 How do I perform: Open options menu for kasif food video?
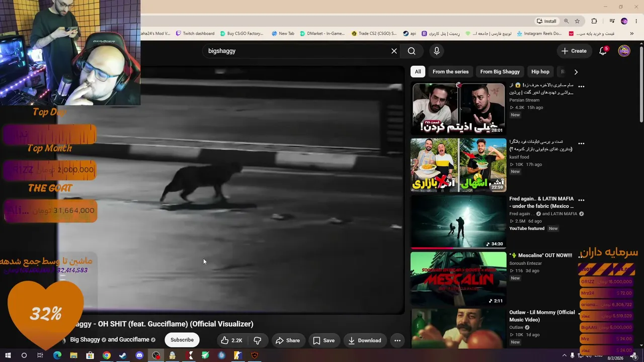[x=581, y=143]
